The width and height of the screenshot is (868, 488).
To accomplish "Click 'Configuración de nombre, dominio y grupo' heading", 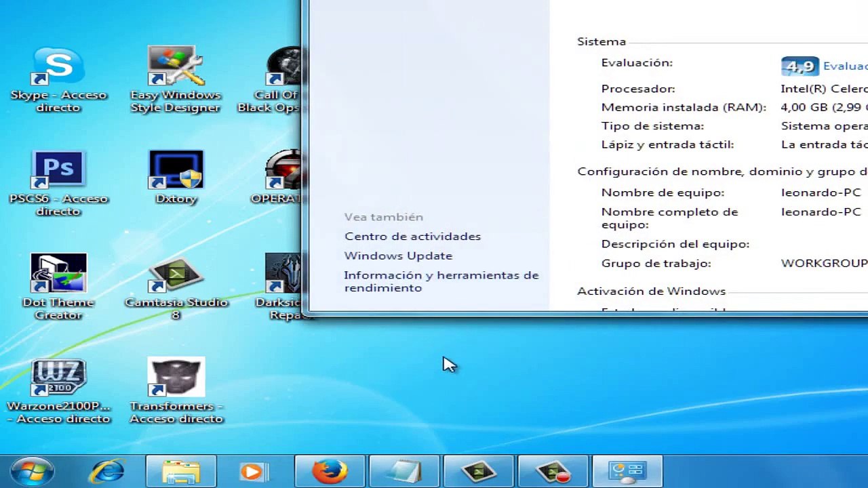I will 722,172.
